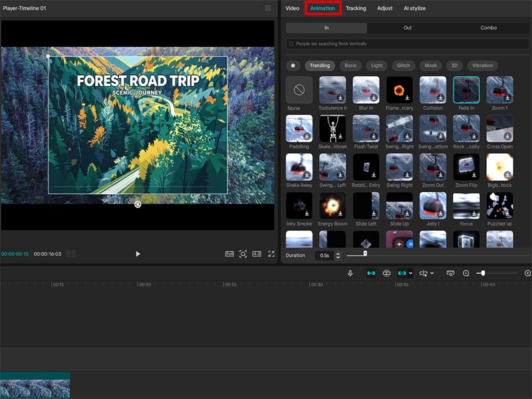Click the Duration stepper arrows

(x=338, y=255)
